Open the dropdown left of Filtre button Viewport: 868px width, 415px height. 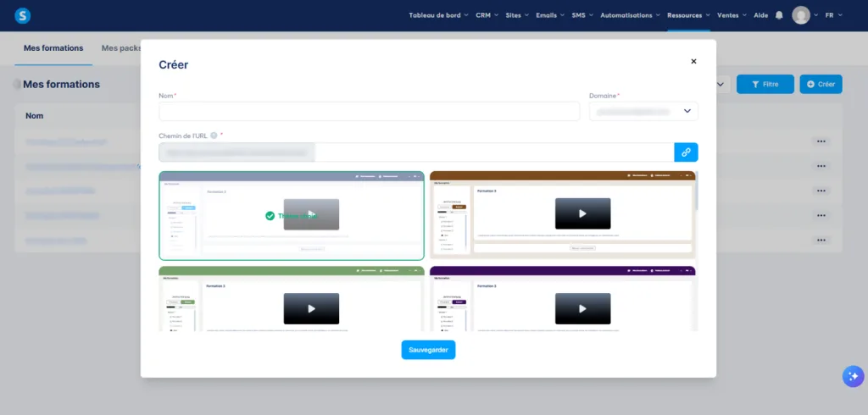(721, 84)
